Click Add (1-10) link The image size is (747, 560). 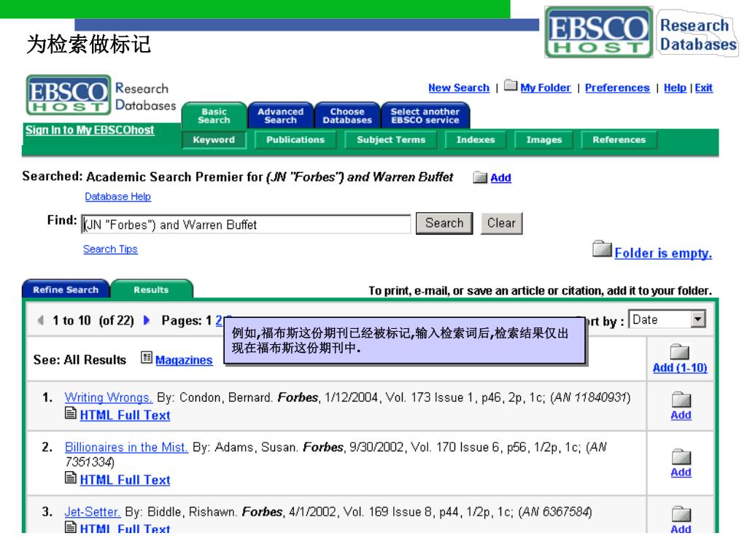coord(680,367)
